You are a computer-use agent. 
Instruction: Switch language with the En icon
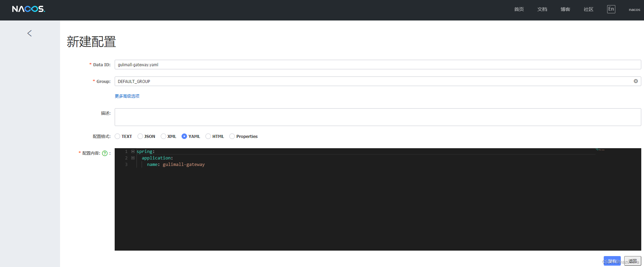pyautogui.click(x=611, y=9)
